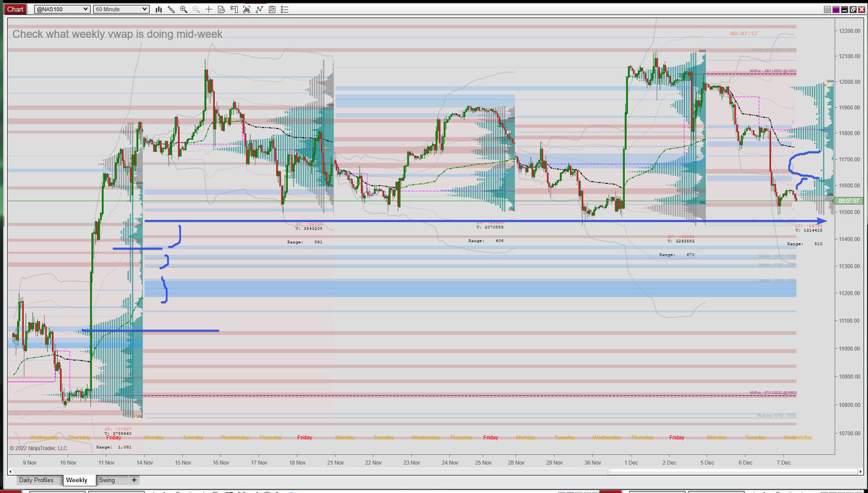868x493 pixels.
Task: Click the 12000.00 price axis label
Action: [851, 82]
